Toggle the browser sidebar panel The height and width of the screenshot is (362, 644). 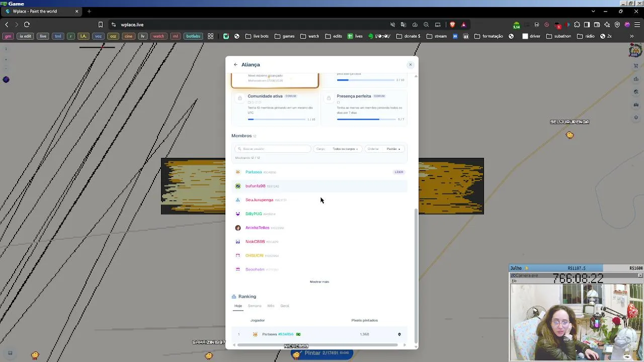click(x=587, y=25)
